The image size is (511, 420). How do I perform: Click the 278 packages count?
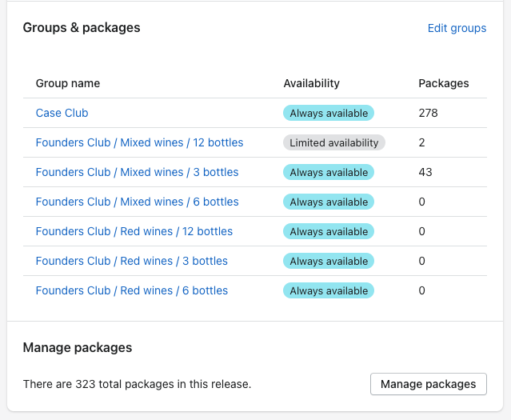point(428,113)
